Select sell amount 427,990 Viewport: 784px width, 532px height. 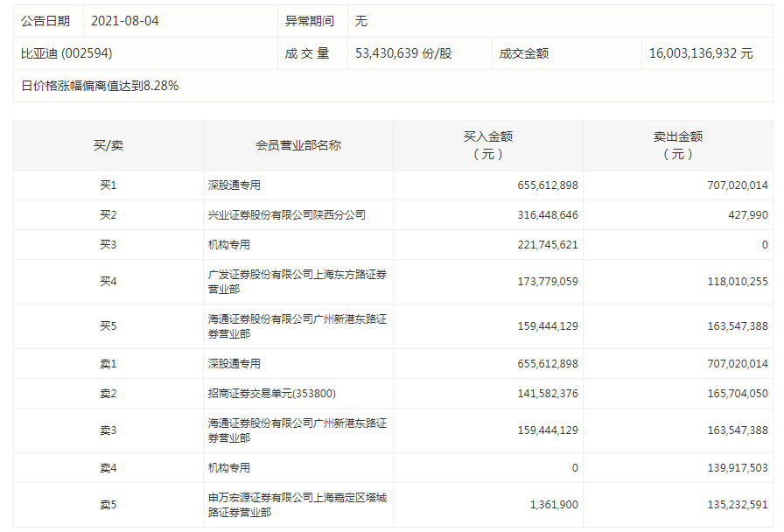click(x=748, y=215)
